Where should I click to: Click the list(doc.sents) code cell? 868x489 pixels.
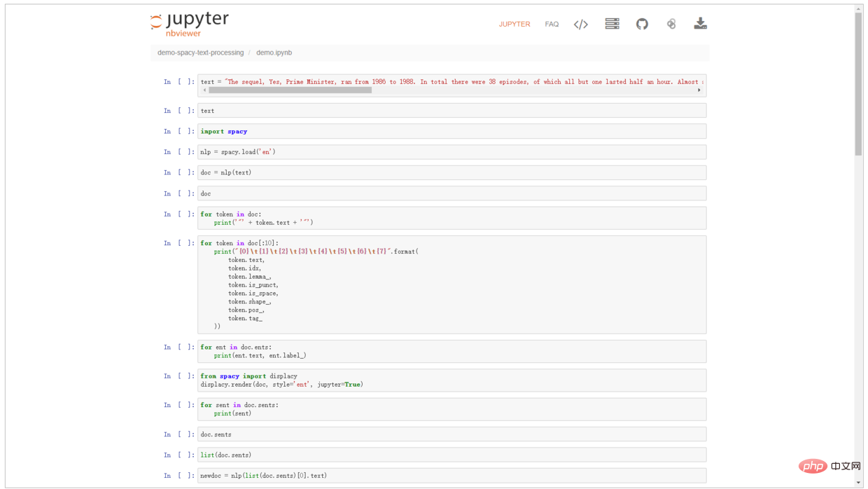click(x=451, y=455)
